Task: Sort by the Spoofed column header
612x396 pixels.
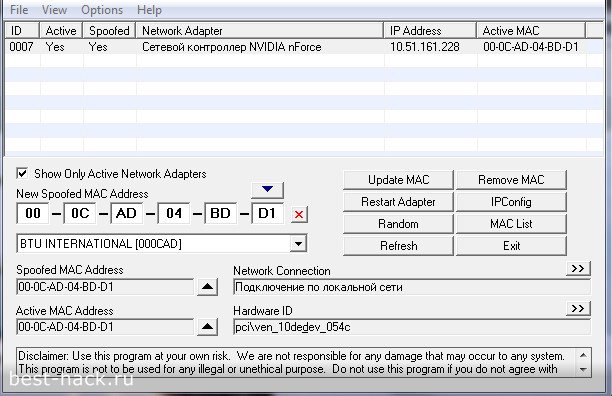Action: (109, 30)
